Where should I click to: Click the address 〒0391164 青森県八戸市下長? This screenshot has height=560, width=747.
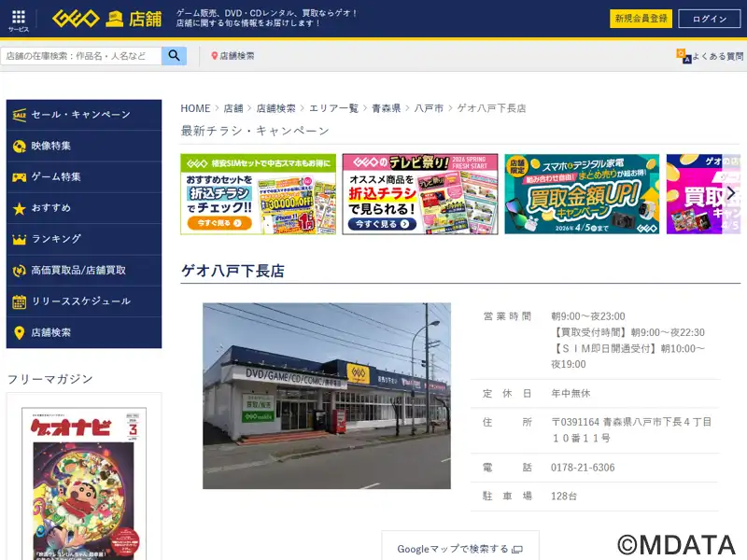[631, 430]
